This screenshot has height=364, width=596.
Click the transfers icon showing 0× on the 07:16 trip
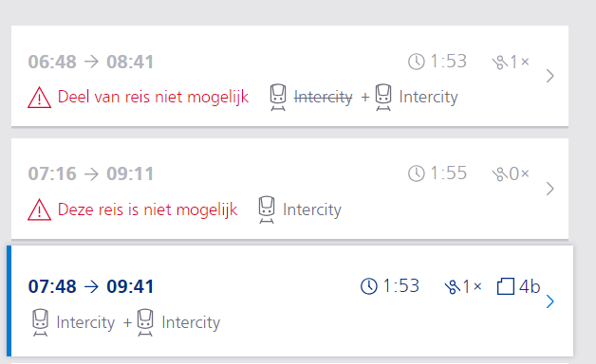click(x=499, y=174)
